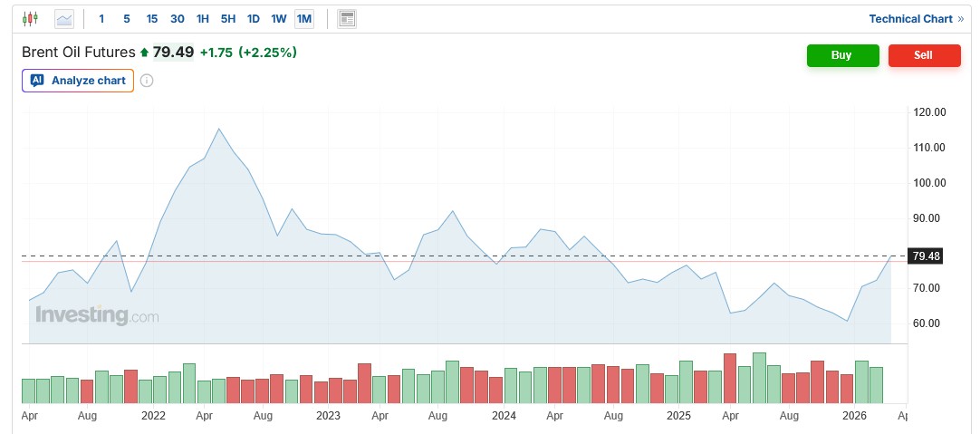980x434 pixels.
Task: Change interval to 1W weekly
Action: click(279, 18)
